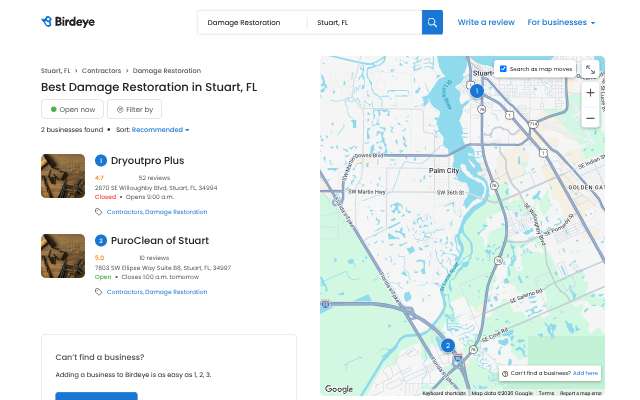Click the 5.0 rating of PuroClean
This screenshot has height=400, width=640.
pos(99,258)
